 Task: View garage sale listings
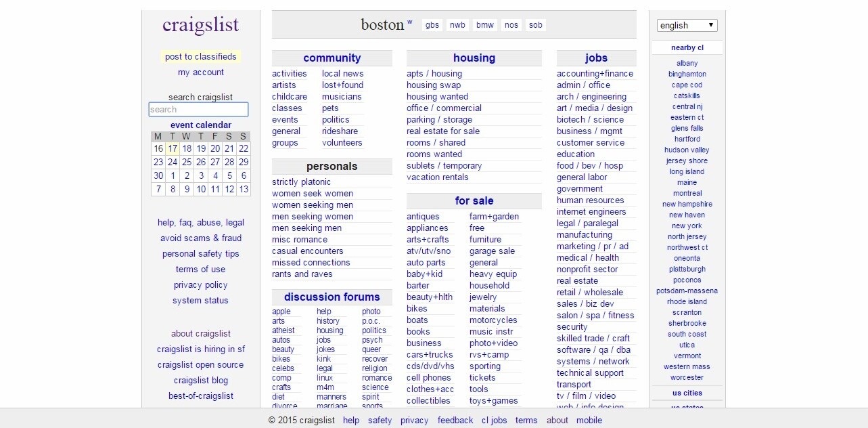pos(493,251)
